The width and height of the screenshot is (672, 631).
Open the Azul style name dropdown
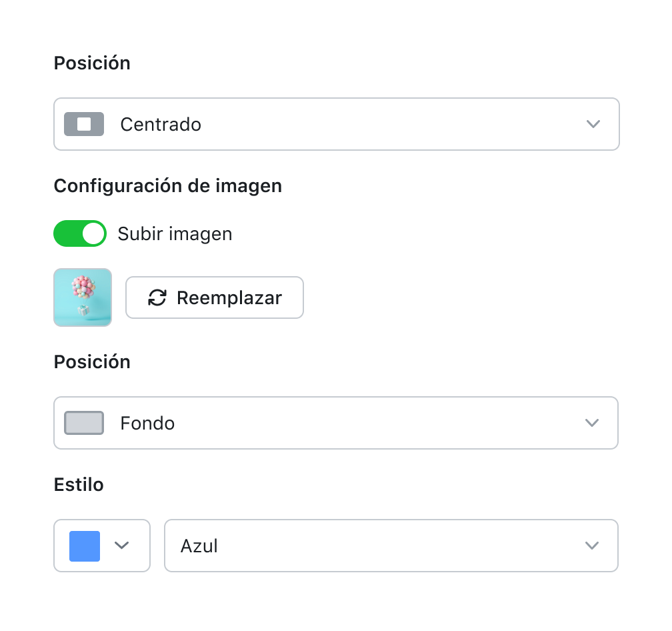coord(391,546)
